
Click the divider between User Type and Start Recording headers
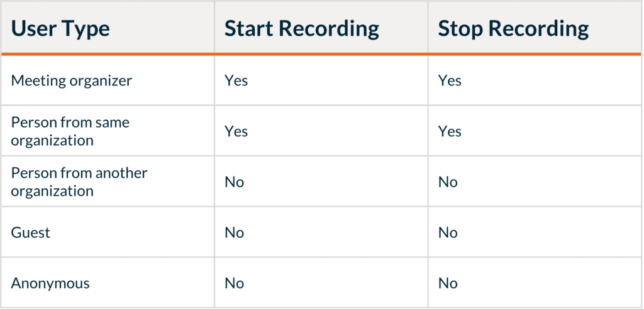(x=214, y=28)
